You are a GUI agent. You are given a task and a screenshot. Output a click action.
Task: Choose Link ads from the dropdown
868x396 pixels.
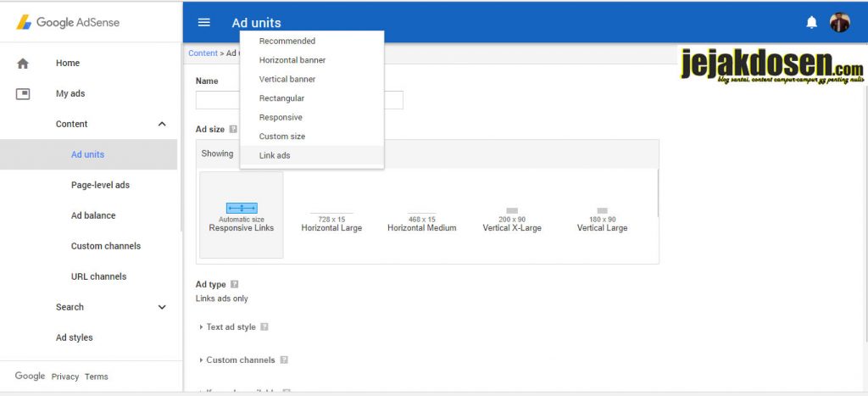(312, 156)
